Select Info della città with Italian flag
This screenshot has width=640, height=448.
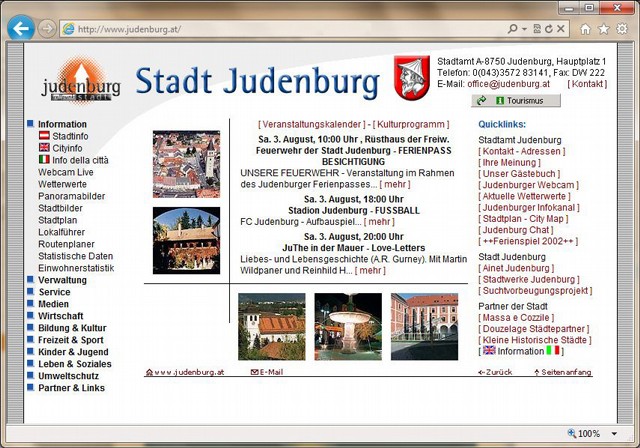point(73,160)
